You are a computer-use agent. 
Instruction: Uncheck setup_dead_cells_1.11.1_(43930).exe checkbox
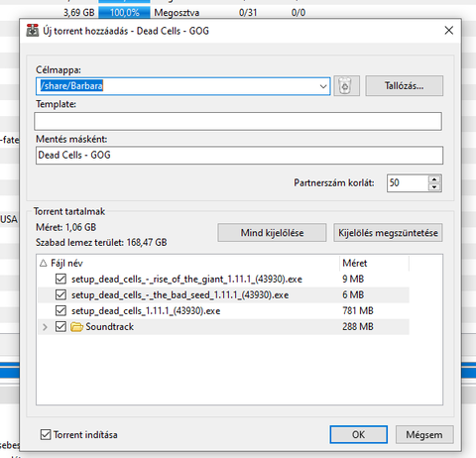click(60, 310)
